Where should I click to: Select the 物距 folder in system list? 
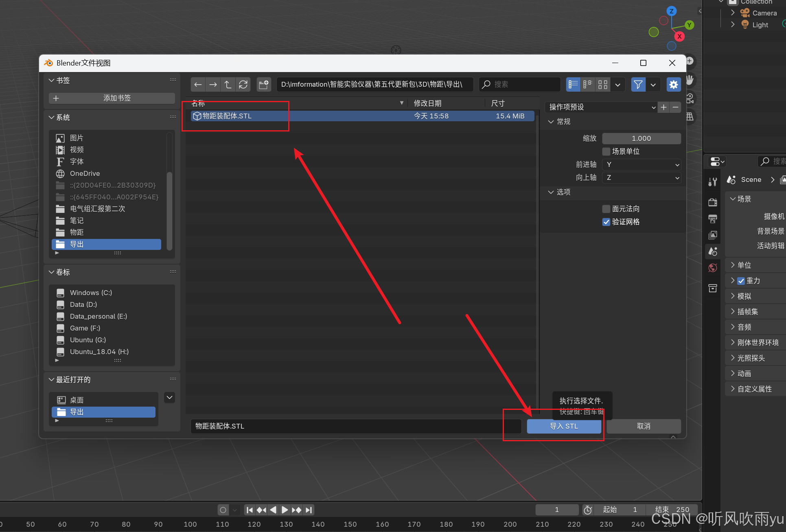[77, 232]
